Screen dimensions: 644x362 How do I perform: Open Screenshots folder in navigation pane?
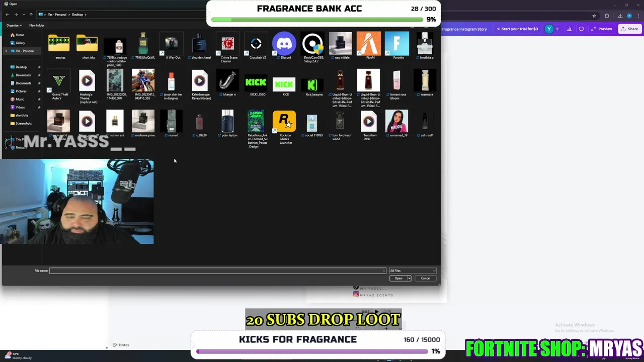24,123
